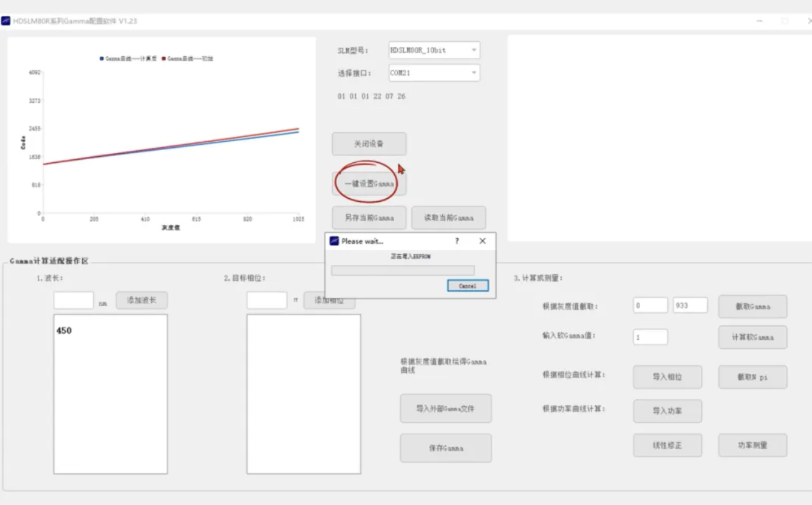
Task: Click the 截取Gamma button
Action: point(752,306)
